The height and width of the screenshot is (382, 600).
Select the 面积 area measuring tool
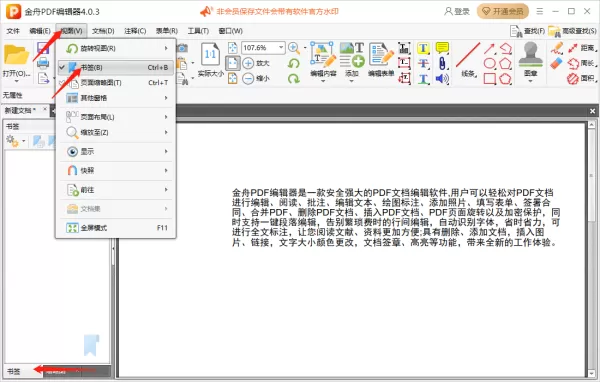pos(582,78)
